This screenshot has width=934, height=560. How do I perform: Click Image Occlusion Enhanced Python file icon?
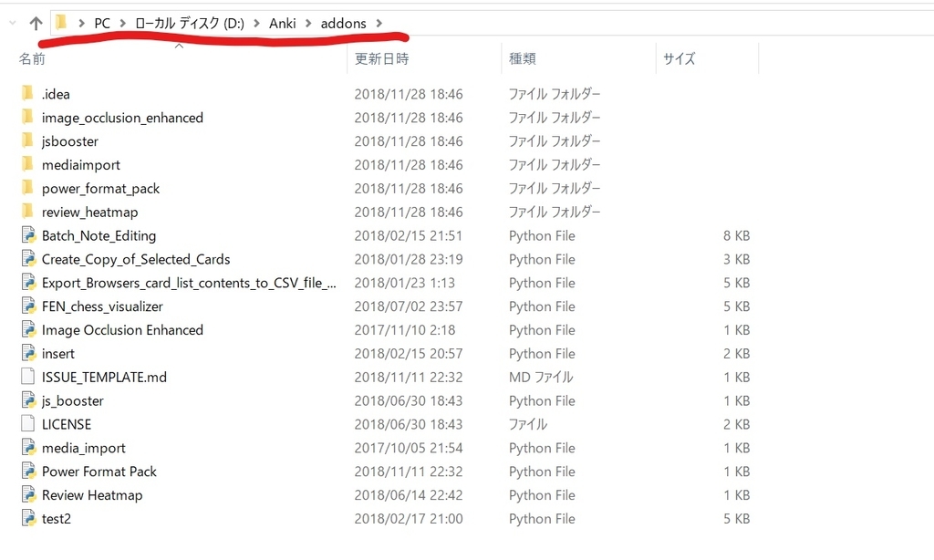[x=28, y=330]
